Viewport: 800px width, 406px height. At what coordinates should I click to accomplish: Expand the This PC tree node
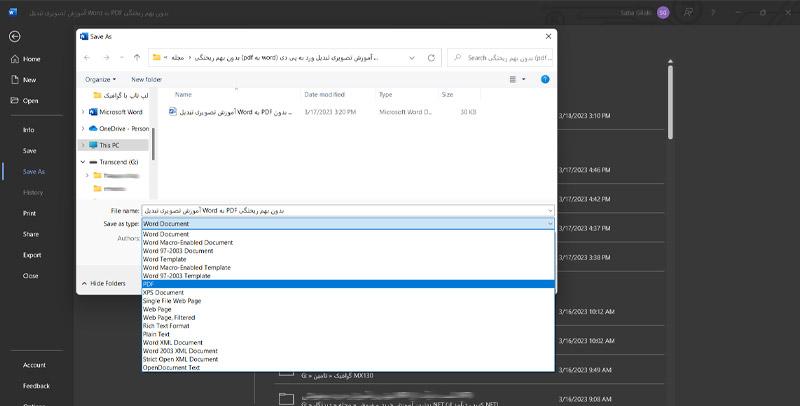click(83, 145)
